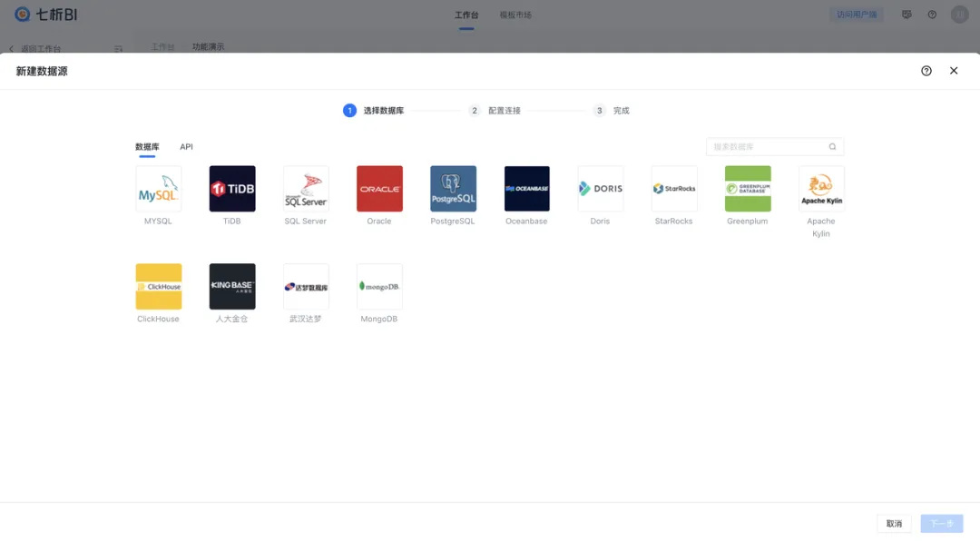980x542 pixels.
Task: Click the 下一步 button
Action: pos(941,523)
